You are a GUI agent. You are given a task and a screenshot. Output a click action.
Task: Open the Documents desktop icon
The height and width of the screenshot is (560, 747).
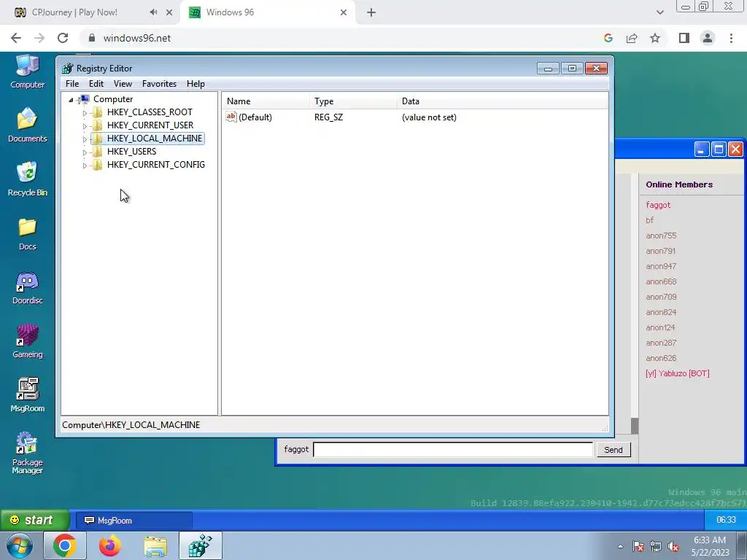[27, 125]
